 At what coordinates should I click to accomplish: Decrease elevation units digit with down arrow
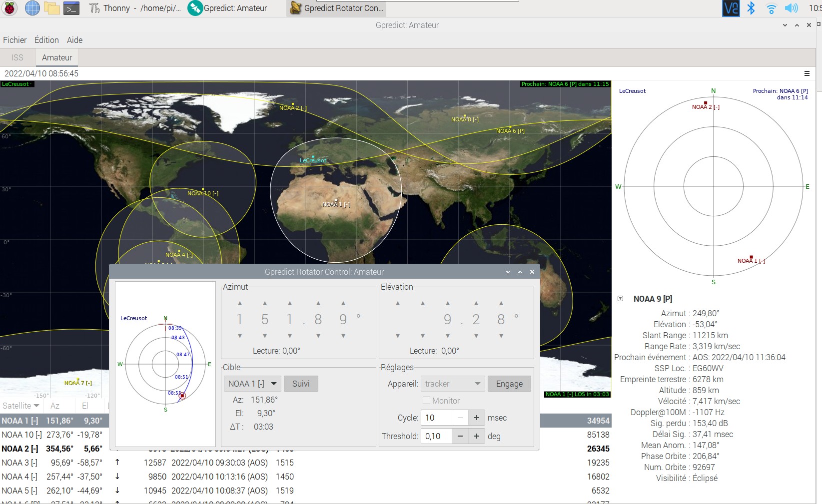(448, 336)
